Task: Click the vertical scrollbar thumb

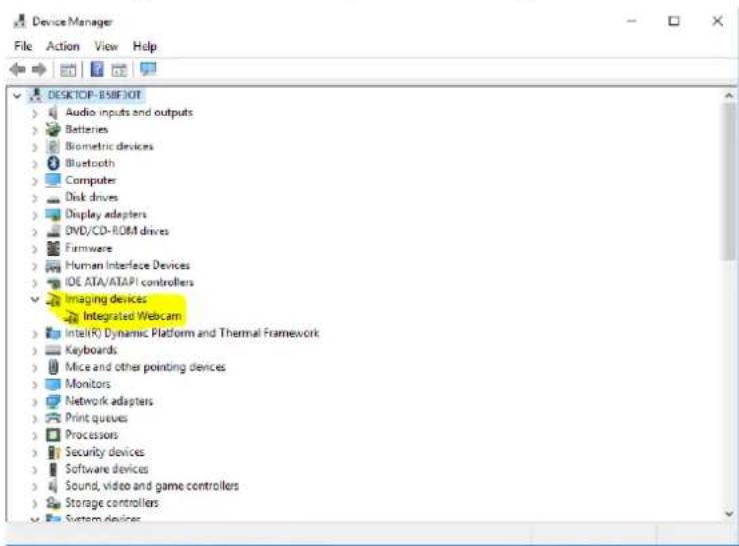Action: (729, 182)
